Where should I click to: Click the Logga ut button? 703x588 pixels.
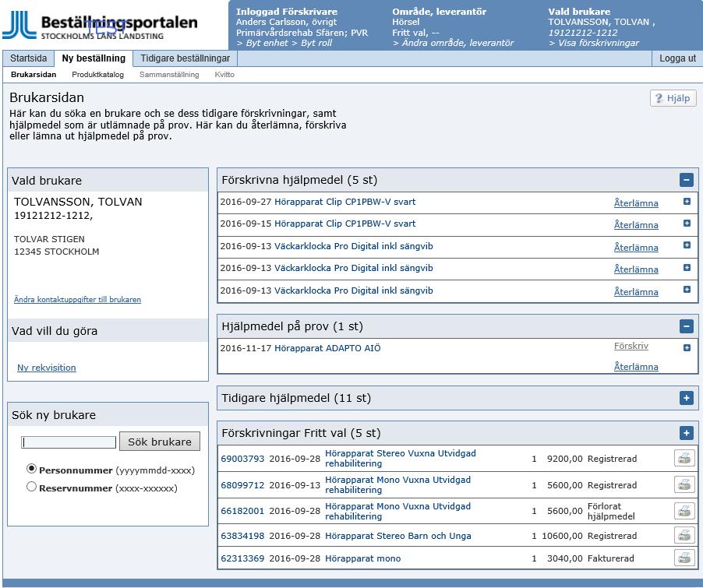click(677, 58)
